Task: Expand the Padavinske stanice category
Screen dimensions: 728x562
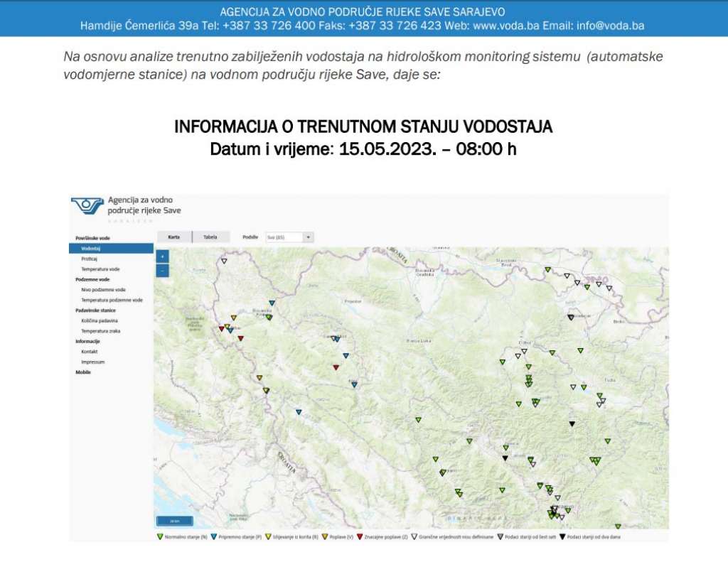Action: coord(94,310)
